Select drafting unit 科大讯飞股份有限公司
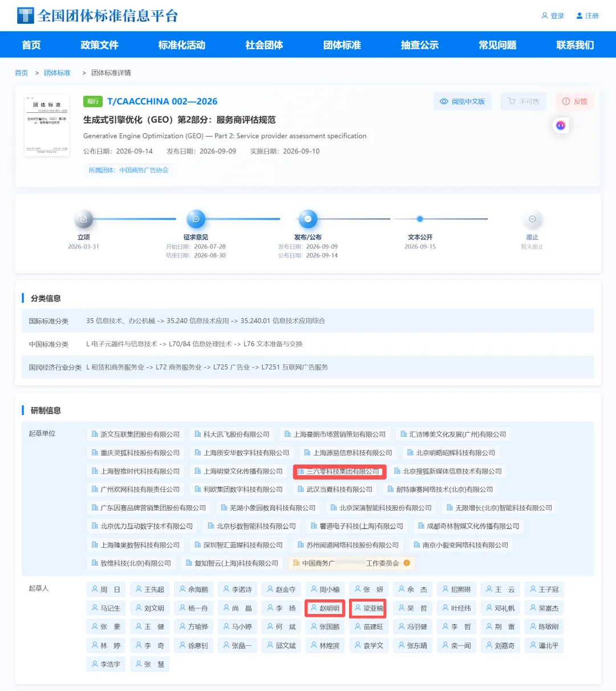 (x=232, y=434)
